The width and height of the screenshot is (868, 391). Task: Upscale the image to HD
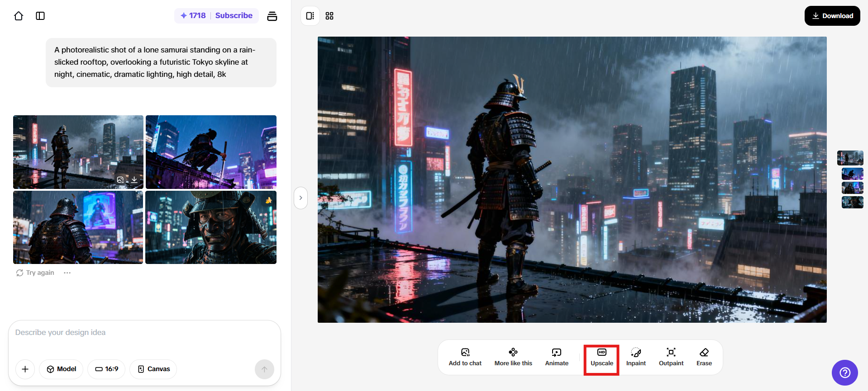pyautogui.click(x=602, y=357)
